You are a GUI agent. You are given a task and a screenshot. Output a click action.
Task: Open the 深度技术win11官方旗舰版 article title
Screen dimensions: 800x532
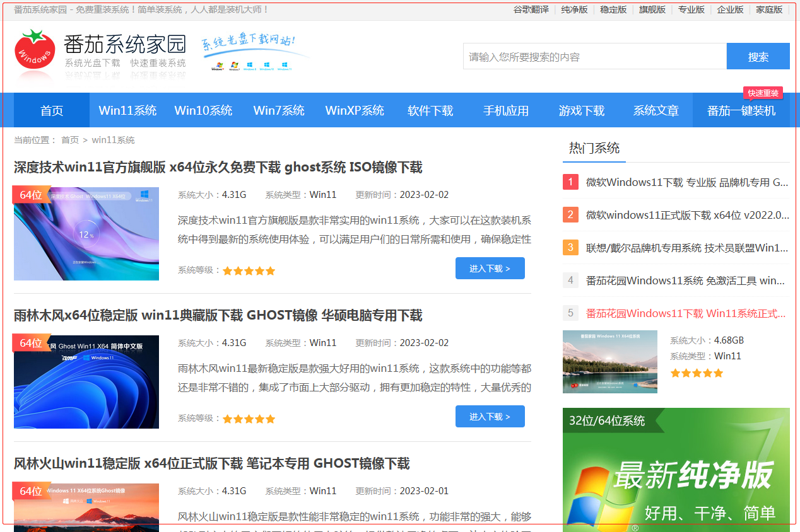point(218,167)
